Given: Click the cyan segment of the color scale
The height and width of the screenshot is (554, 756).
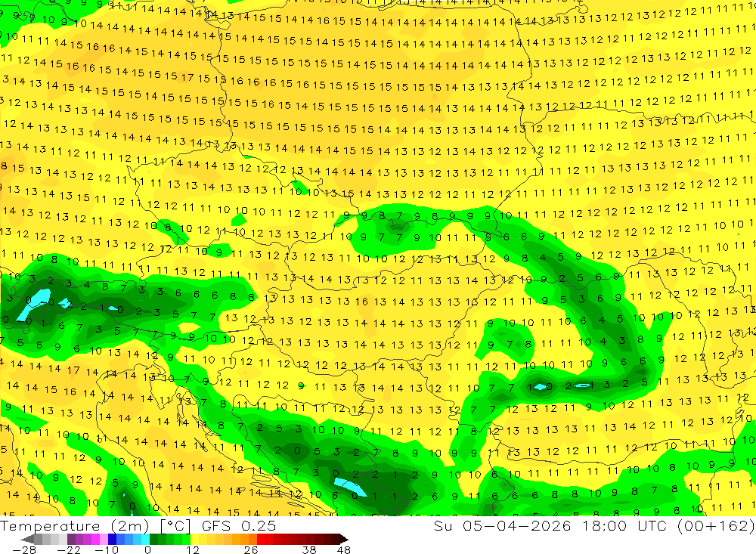Looking at the screenshot, I should point(145,539).
